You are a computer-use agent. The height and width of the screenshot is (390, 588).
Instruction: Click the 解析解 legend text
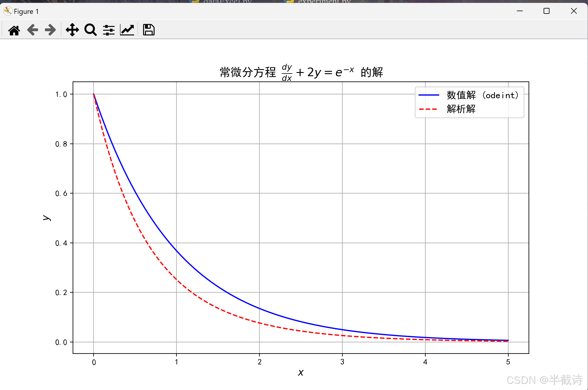461,109
